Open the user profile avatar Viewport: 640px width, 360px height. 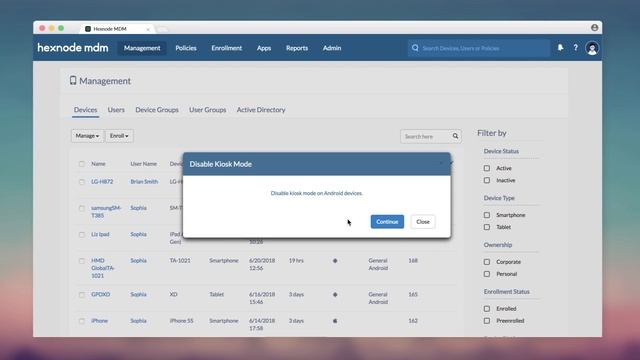point(592,48)
